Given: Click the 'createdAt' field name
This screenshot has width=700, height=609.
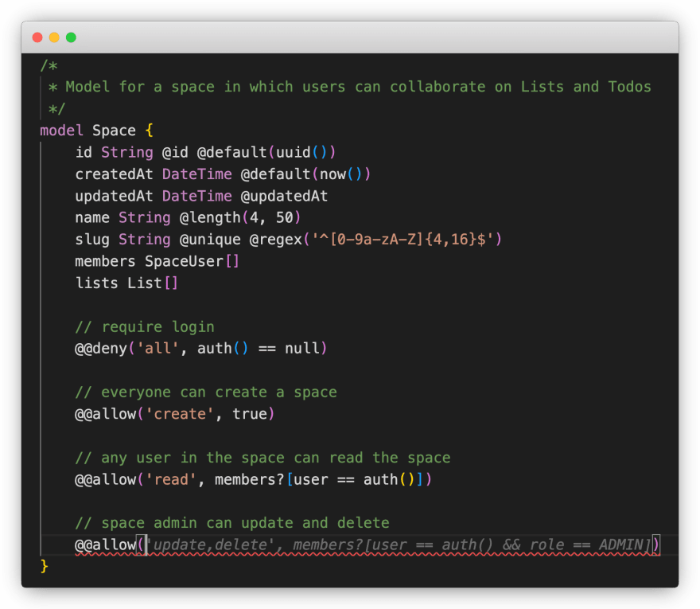Looking at the screenshot, I should pyautogui.click(x=114, y=174).
